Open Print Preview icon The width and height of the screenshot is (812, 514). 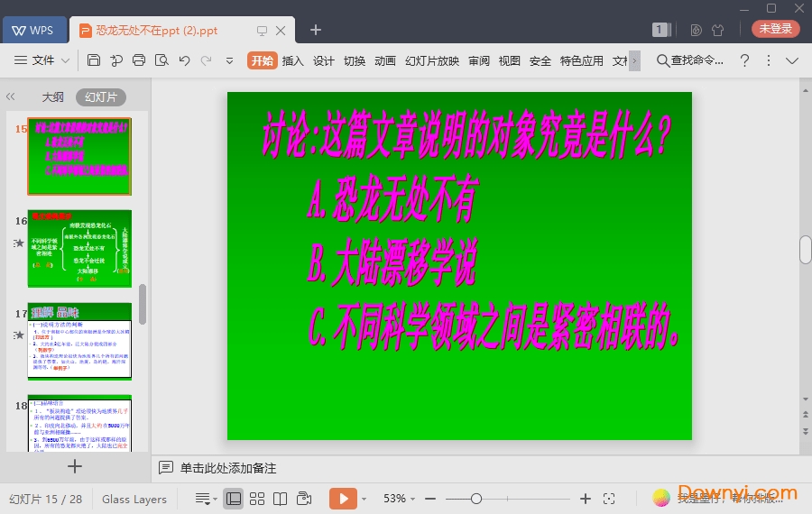(x=161, y=60)
